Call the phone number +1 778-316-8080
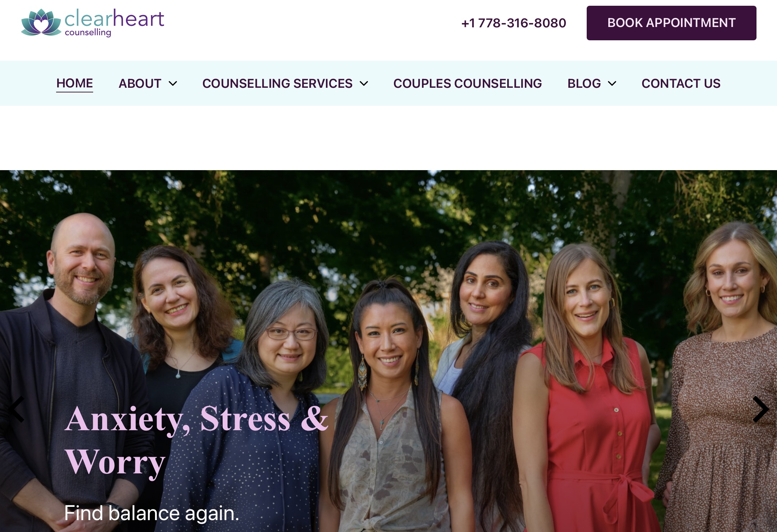 [x=514, y=23]
